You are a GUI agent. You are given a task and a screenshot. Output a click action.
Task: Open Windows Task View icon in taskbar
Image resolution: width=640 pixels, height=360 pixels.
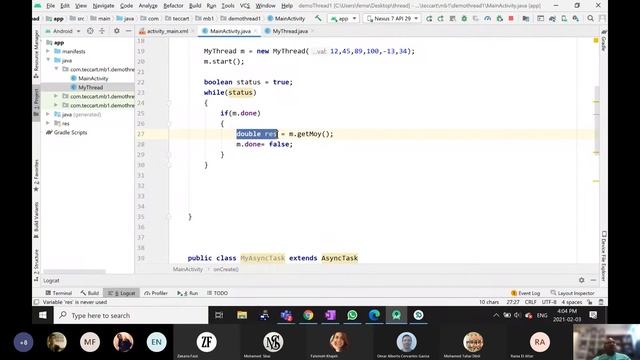click(219, 315)
